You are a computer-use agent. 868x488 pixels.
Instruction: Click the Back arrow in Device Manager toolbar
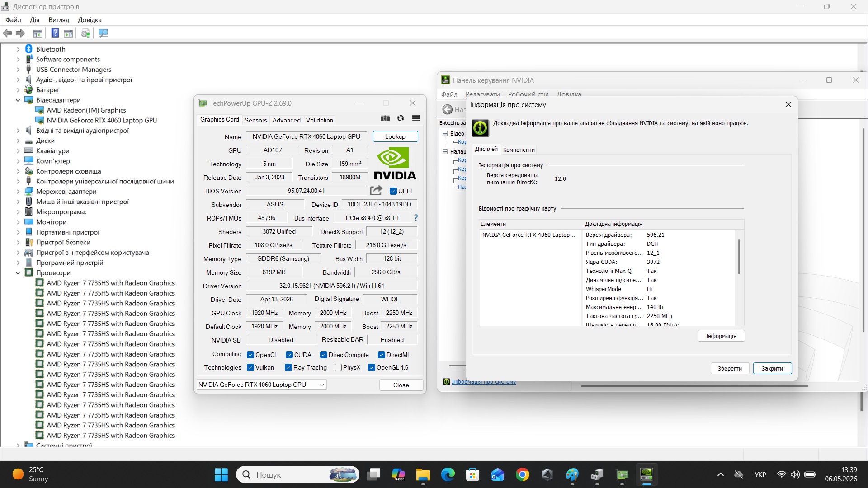click(x=7, y=33)
